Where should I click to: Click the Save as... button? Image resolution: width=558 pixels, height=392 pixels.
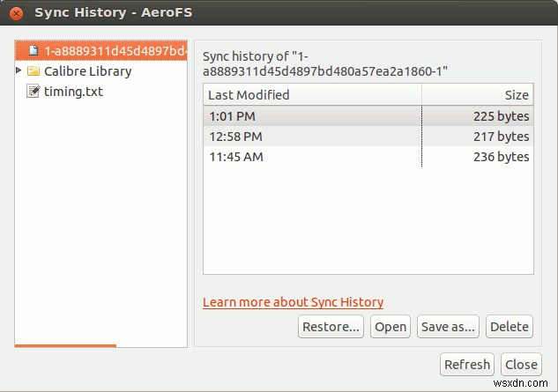(448, 326)
